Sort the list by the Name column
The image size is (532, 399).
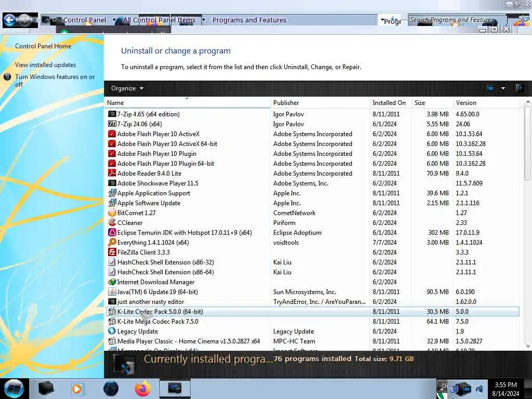(188, 102)
